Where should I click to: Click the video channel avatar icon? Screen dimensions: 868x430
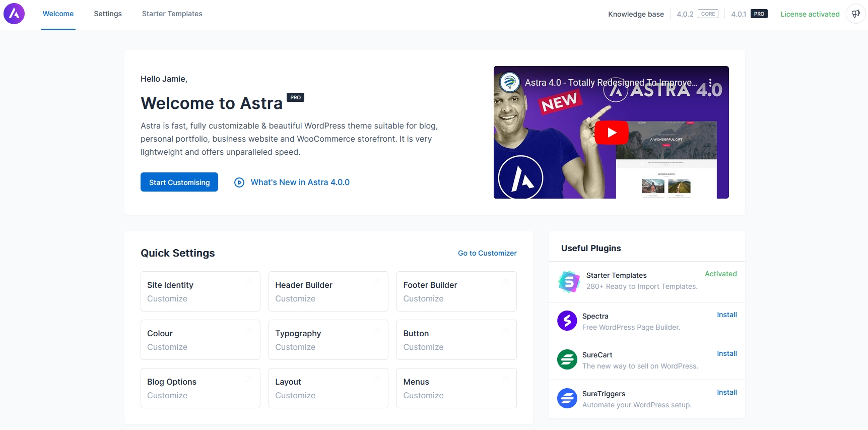[510, 82]
